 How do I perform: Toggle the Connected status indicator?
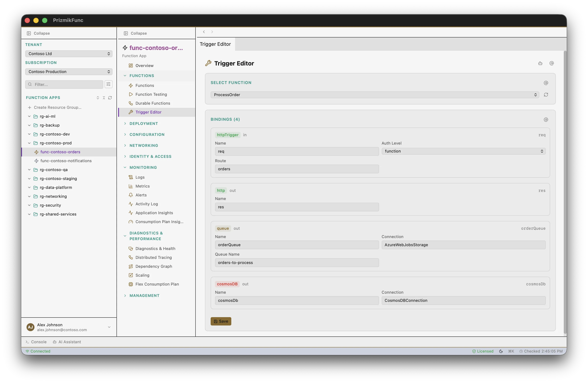pyautogui.click(x=38, y=351)
